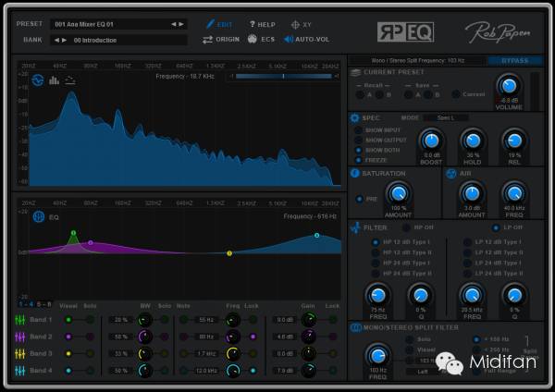Click the Band 4 12.0 kHz frequency field
555x392 pixels.
click(x=206, y=371)
